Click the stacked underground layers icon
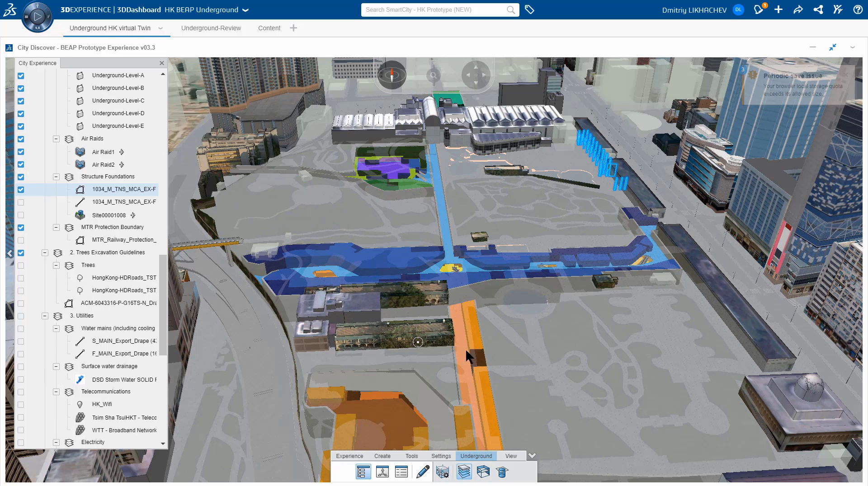 pyautogui.click(x=464, y=472)
